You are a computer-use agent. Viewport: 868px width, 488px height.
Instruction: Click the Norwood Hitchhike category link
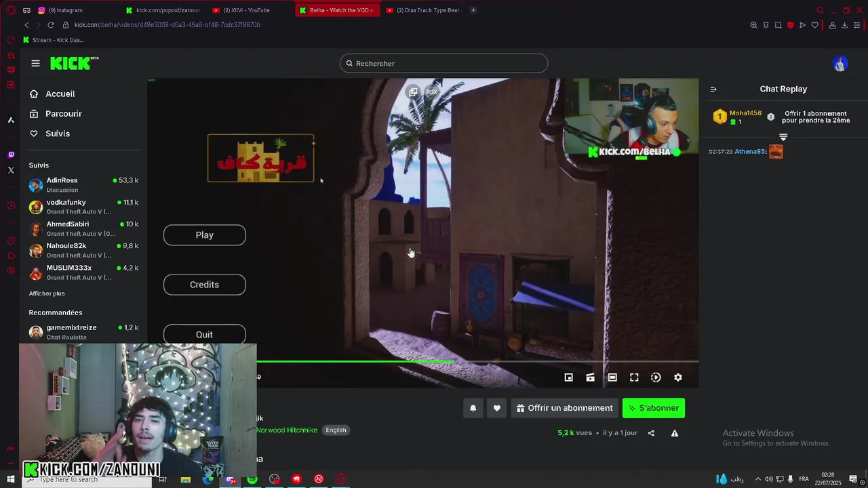point(287,430)
